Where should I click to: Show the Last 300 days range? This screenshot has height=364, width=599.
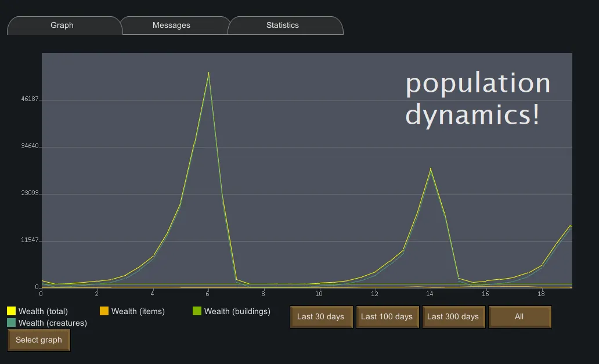[x=453, y=317]
